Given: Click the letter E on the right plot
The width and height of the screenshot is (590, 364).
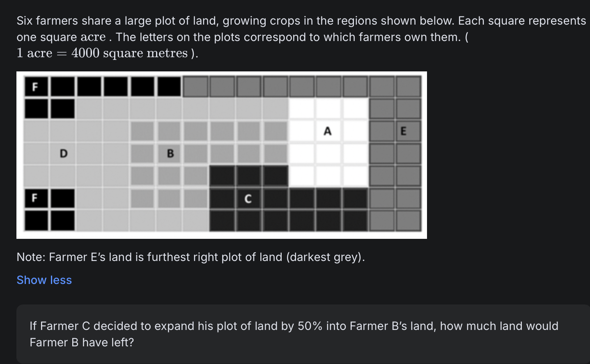Looking at the screenshot, I should [x=403, y=131].
